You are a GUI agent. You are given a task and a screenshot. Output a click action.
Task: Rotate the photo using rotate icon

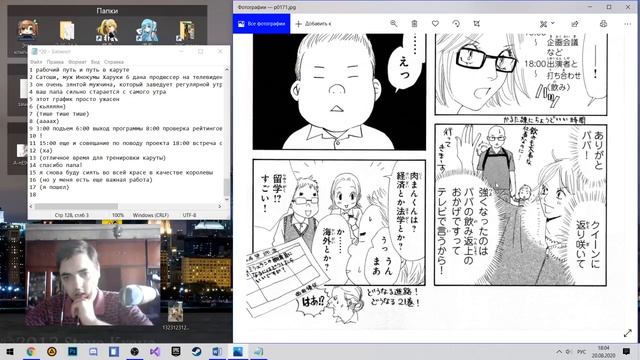pos(456,24)
